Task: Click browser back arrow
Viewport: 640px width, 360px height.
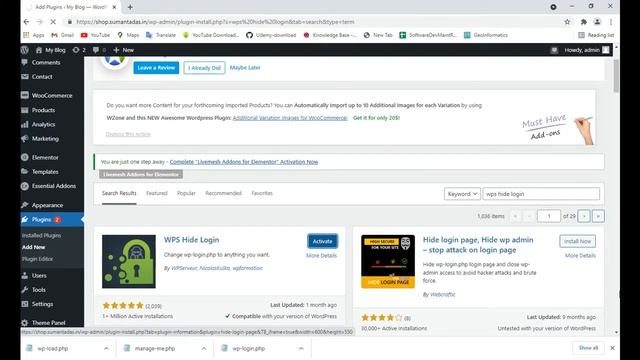Action: pyautogui.click(x=27, y=22)
